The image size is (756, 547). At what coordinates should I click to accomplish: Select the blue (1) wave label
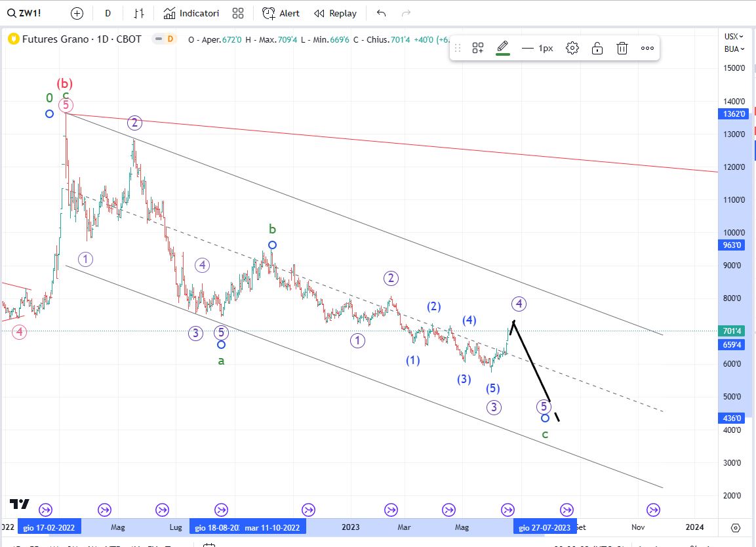click(x=412, y=360)
